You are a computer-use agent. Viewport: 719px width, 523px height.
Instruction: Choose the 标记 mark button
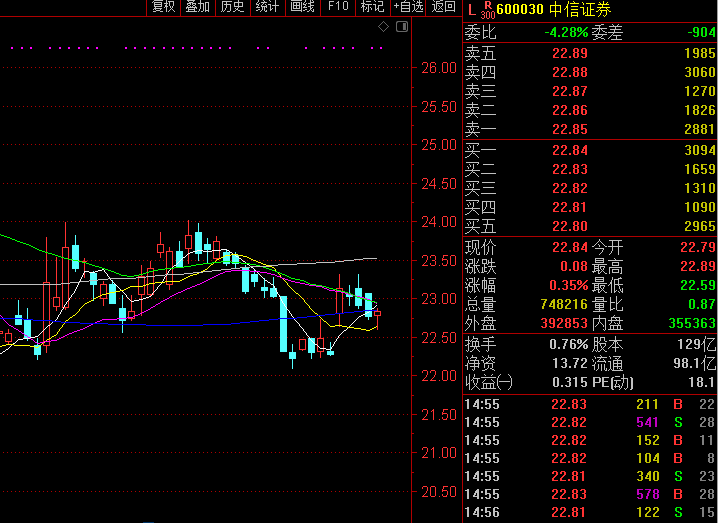pos(372,7)
